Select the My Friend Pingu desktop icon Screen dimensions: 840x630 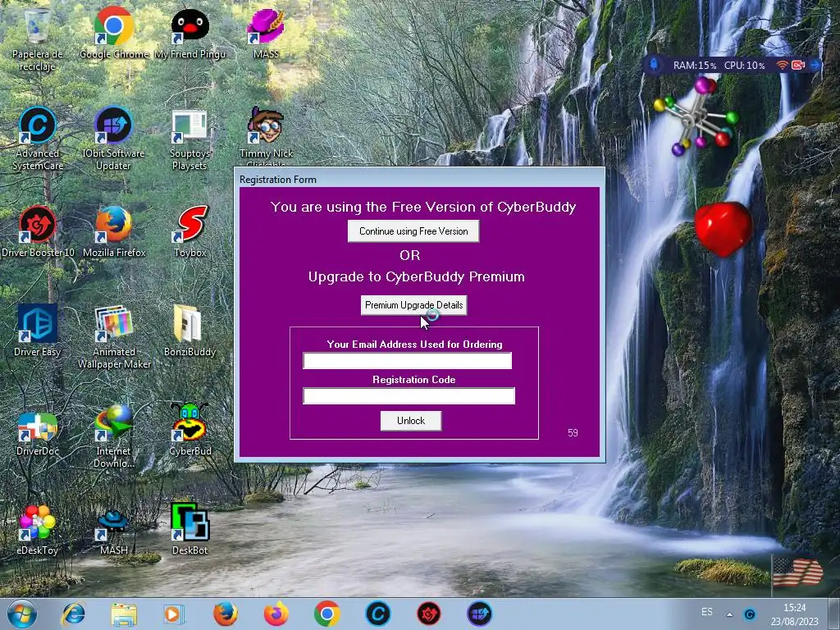point(189,33)
